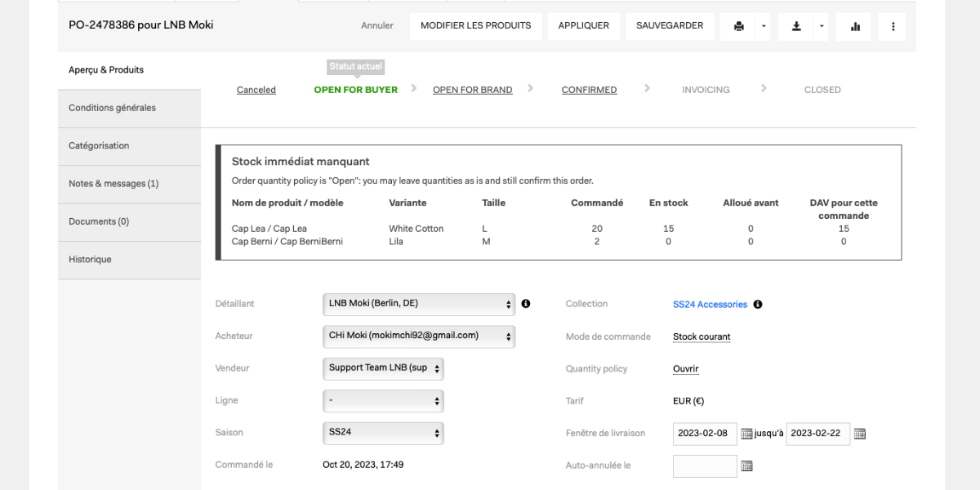Open calendar for Auto-annulée le date
This screenshot has height=490, width=980.
click(x=746, y=465)
